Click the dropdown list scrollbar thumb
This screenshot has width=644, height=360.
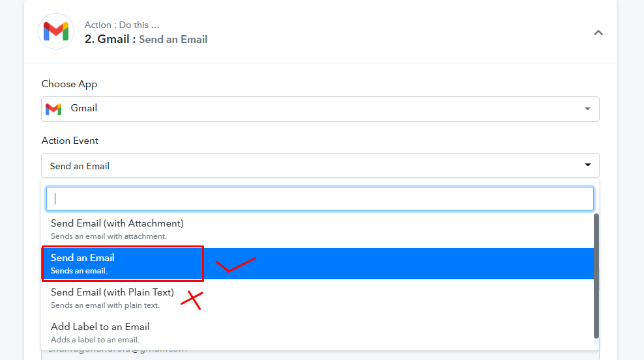(596, 276)
